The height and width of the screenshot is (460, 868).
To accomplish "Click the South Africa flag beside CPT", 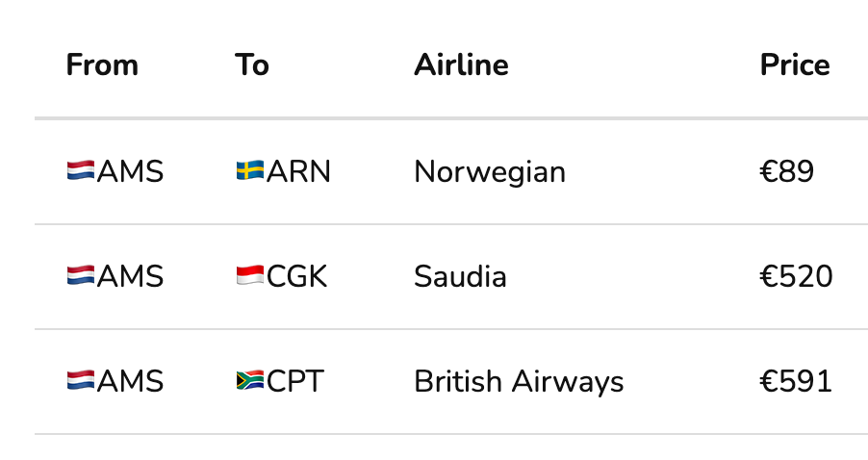I will [x=250, y=380].
